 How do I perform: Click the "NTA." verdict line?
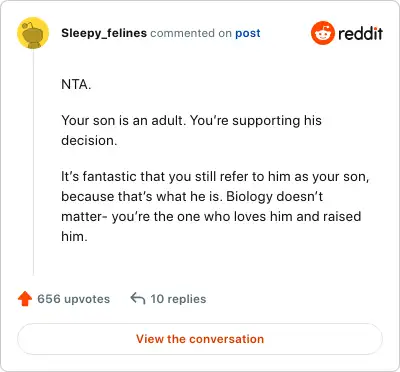pos(76,84)
